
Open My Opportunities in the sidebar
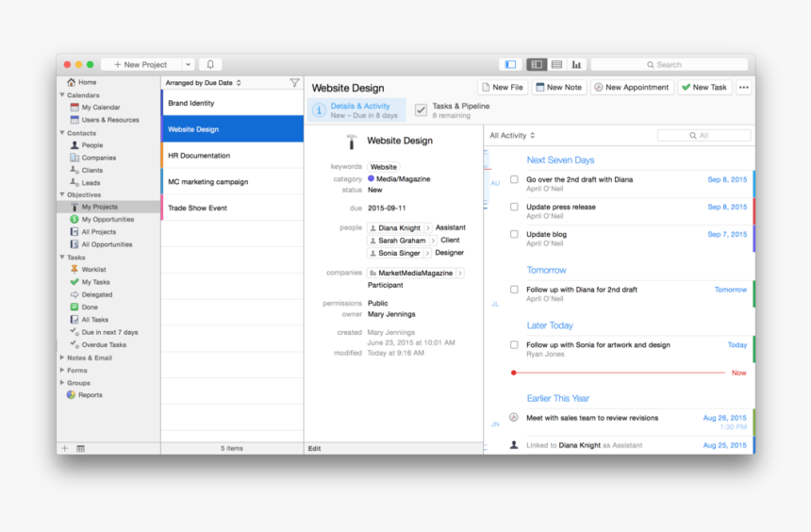[102, 220]
